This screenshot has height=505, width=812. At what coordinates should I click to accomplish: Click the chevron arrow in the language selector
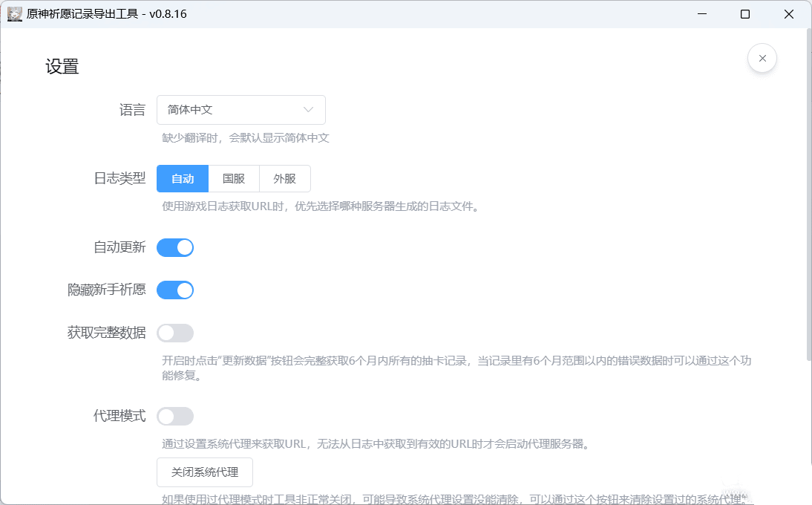pos(309,110)
